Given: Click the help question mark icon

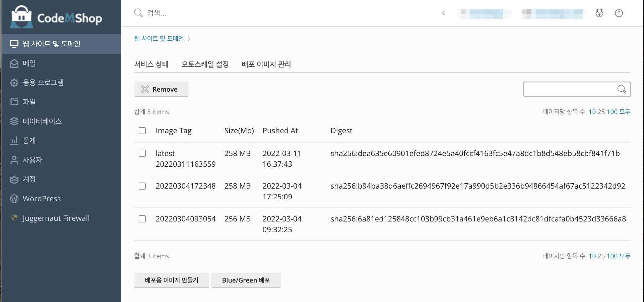Looking at the screenshot, I should click(619, 13).
